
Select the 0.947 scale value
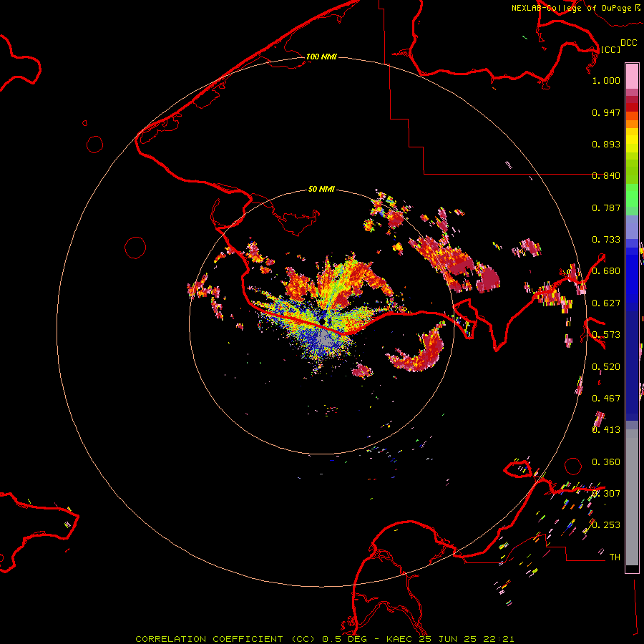(x=606, y=112)
